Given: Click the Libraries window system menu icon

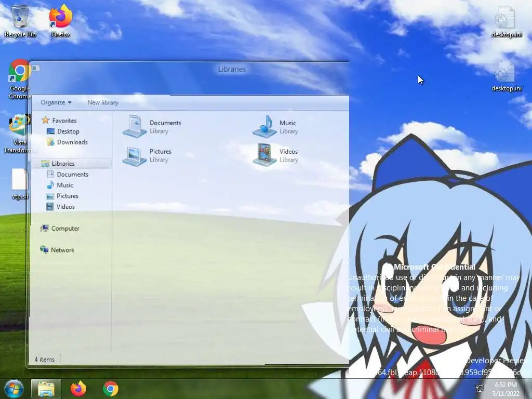Looking at the screenshot, I should click(x=36, y=68).
